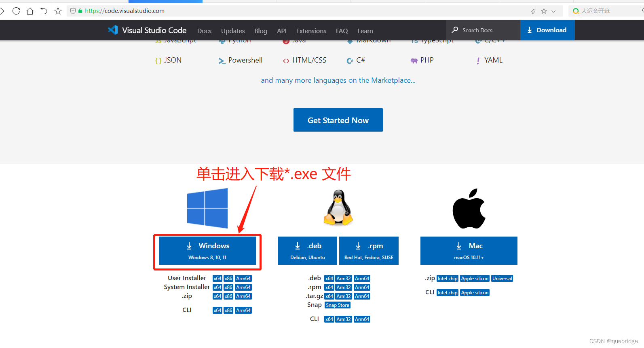Screen dimensions: 644x348
Task: Click the HTML/CSS angle brackets icon
Action: tap(286, 61)
